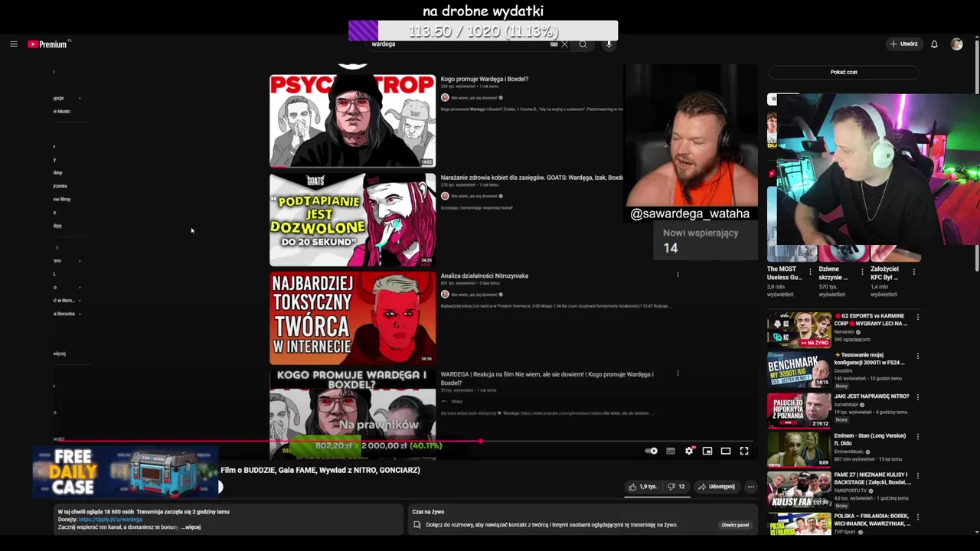Open options for Analiza działalności Nitrozyniaka
The image size is (980, 551).
(678, 275)
